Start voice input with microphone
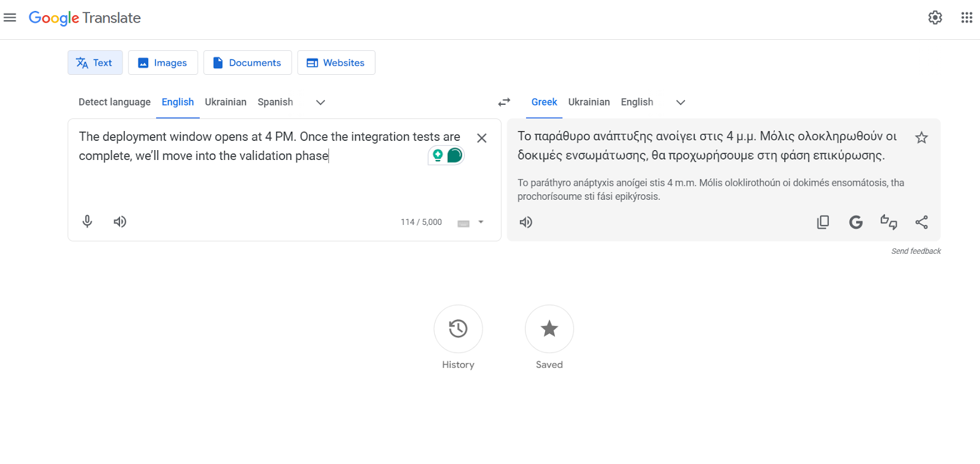The image size is (980, 464). point(88,221)
